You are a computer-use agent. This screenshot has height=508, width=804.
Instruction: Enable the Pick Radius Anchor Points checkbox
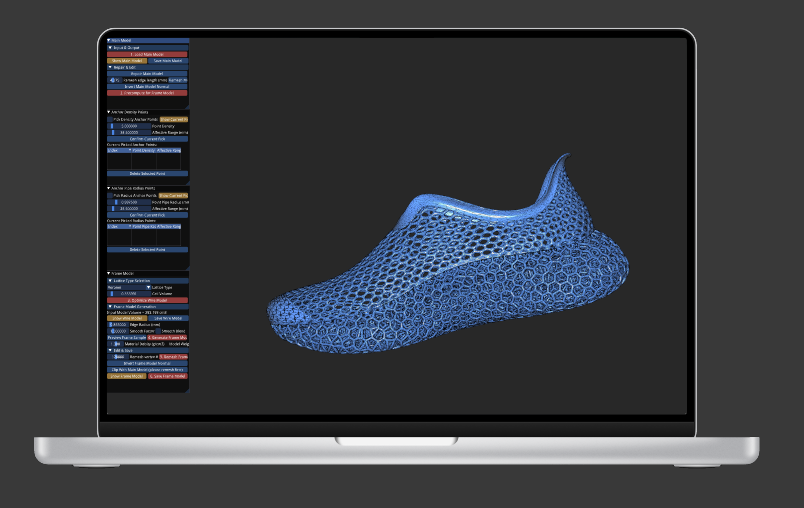pyautogui.click(x=111, y=195)
